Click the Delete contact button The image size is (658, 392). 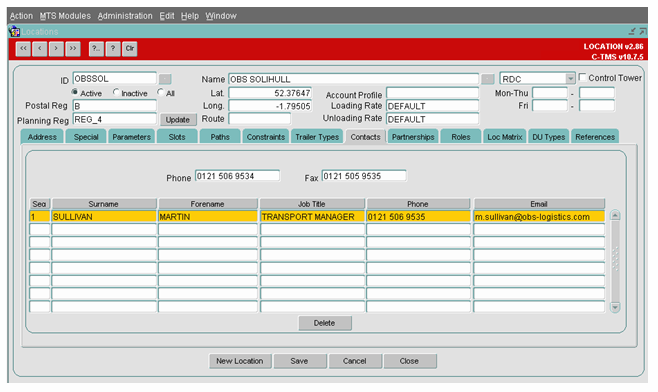click(325, 323)
